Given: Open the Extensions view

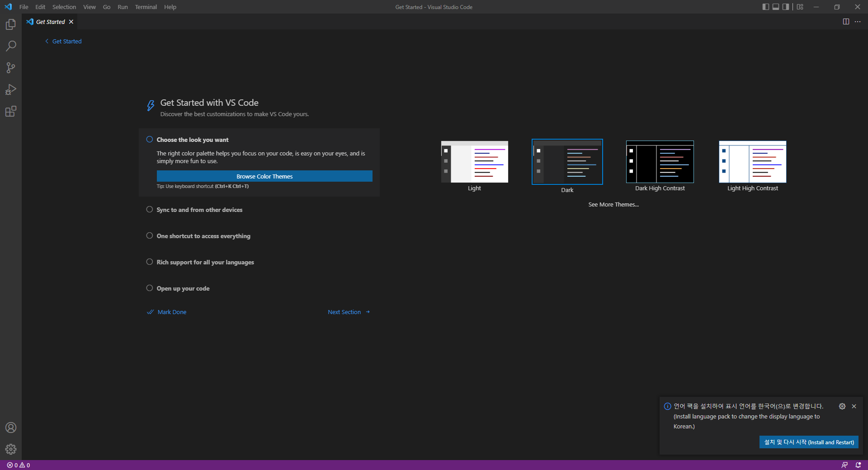Looking at the screenshot, I should 11,111.
